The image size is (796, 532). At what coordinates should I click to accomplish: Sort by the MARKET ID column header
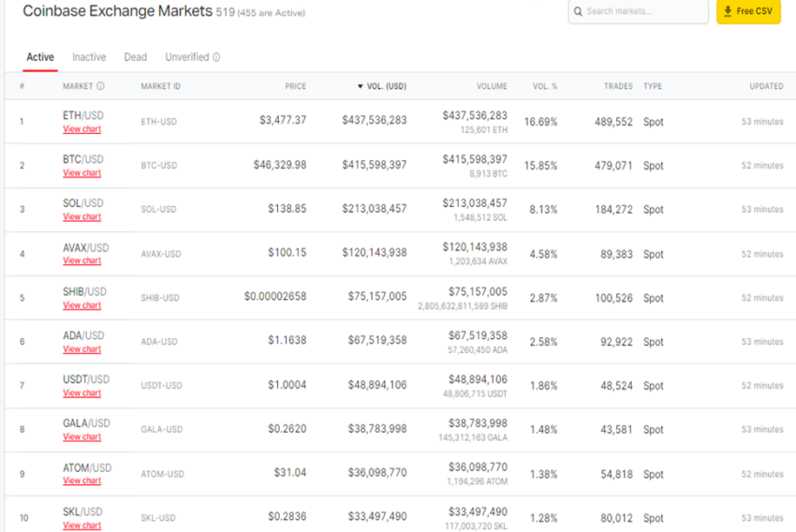[160, 86]
